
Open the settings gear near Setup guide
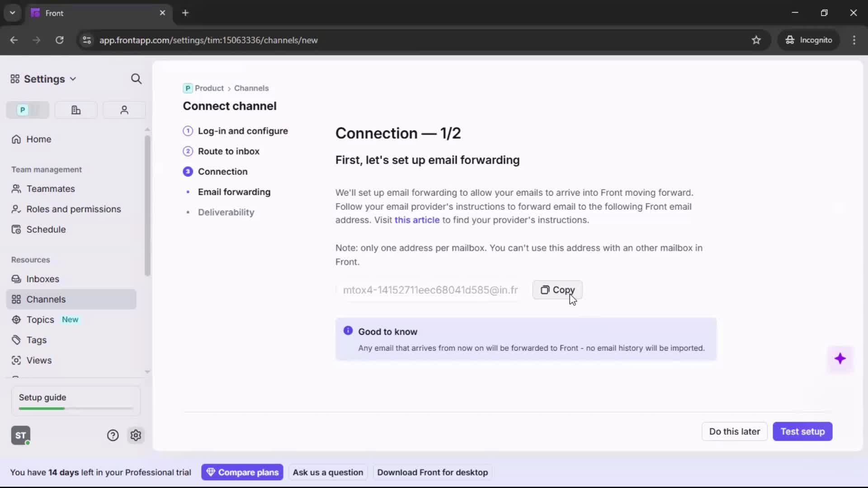[x=136, y=435]
